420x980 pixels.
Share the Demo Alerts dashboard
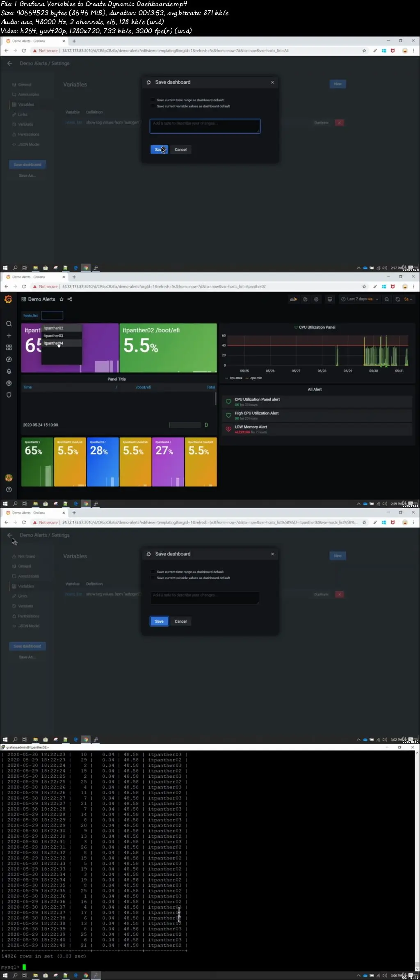[x=70, y=299]
